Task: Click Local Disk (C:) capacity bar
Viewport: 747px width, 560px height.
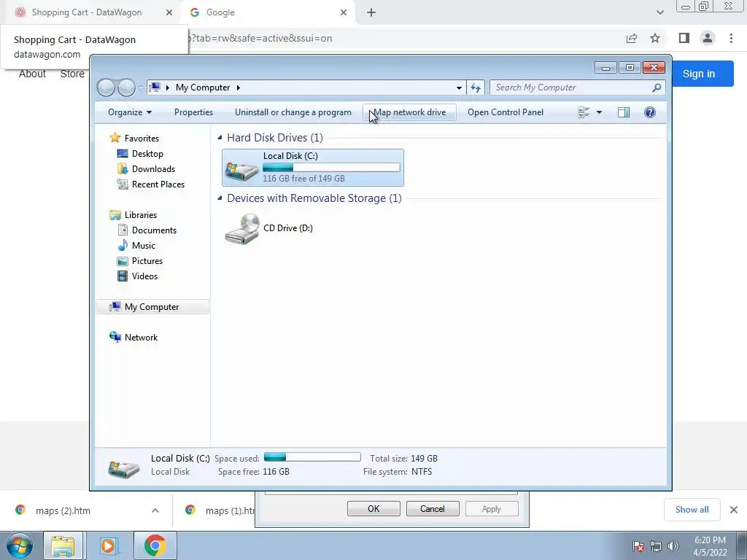Action: pos(332,168)
